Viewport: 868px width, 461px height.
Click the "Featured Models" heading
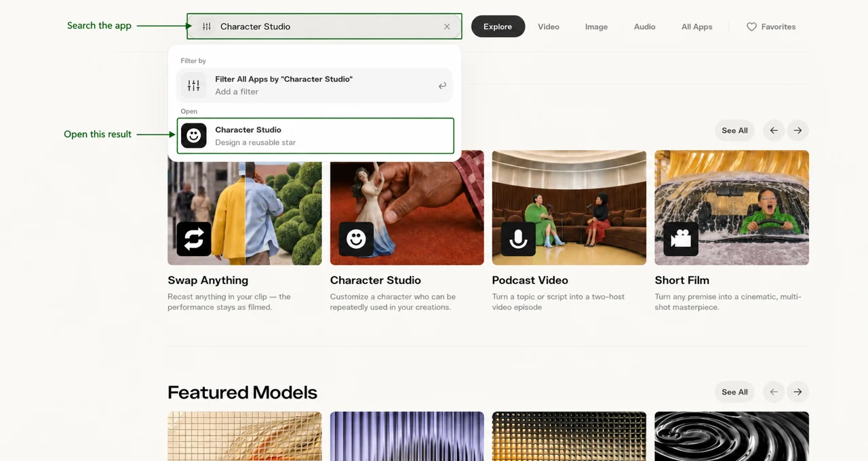pos(242,393)
